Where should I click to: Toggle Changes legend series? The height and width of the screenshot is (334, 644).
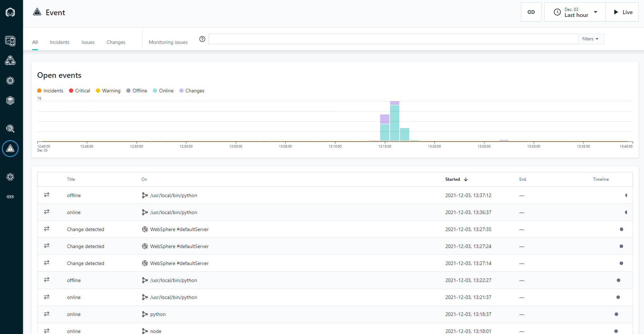point(192,91)
